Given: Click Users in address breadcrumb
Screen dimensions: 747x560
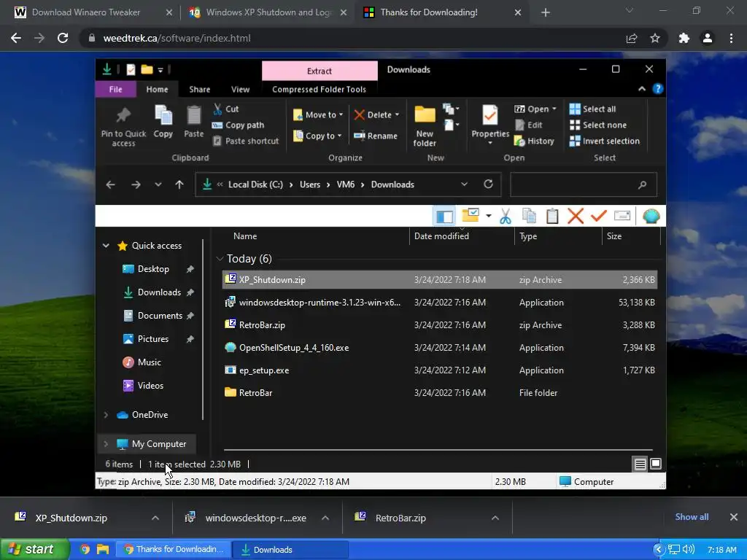Looking at the screenshot, I should (x=309, y=184).
